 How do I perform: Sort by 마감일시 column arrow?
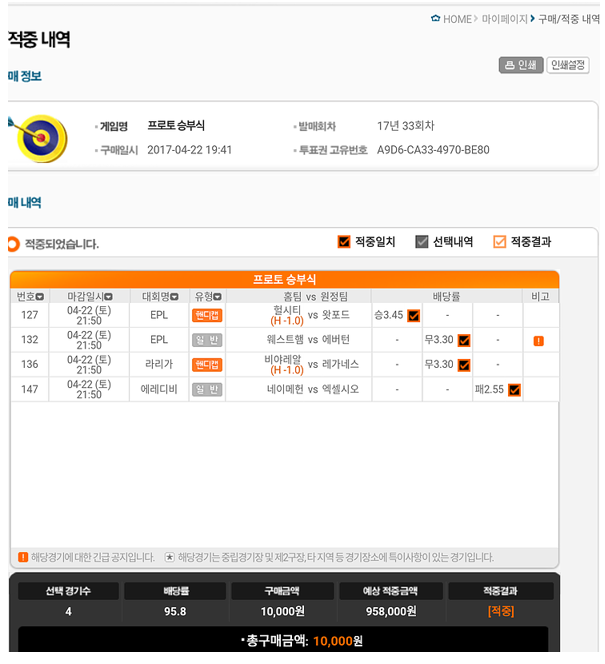(x=108, y=297)
